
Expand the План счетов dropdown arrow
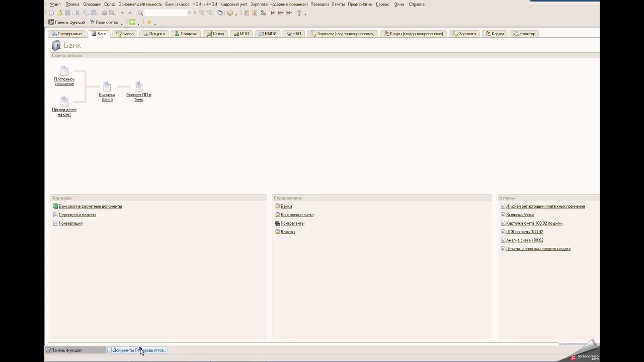tap(122, 24)
